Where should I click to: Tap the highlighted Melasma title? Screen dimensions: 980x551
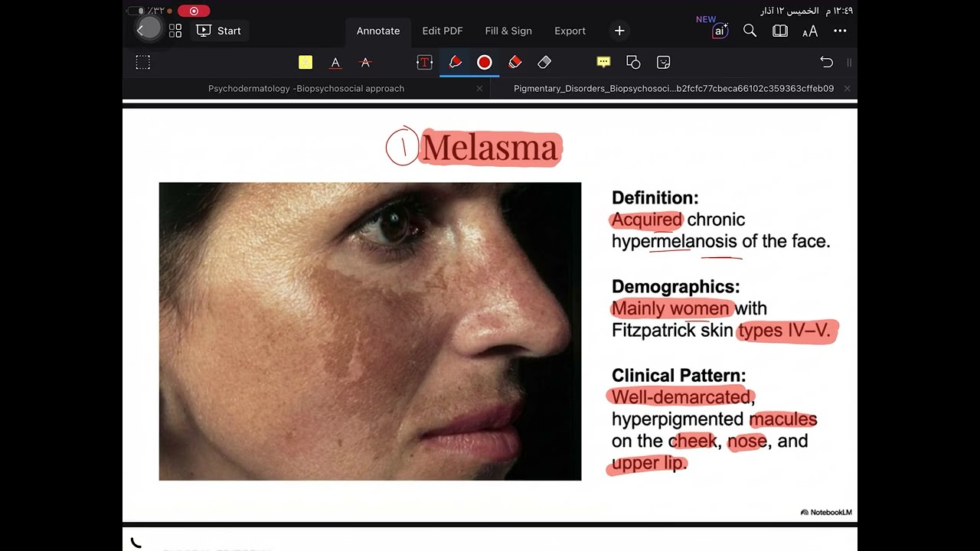(490, 147)
